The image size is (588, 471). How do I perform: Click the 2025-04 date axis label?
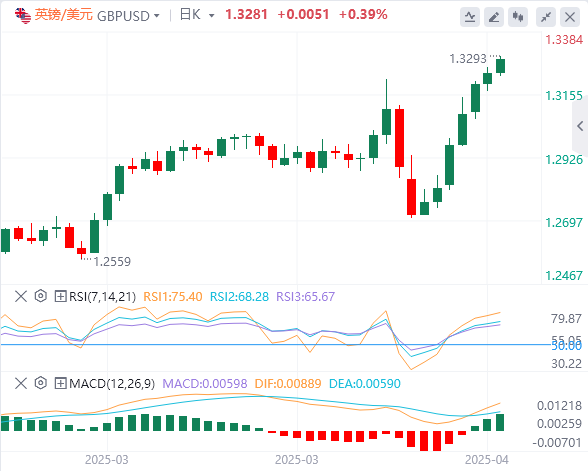point(487,460)
